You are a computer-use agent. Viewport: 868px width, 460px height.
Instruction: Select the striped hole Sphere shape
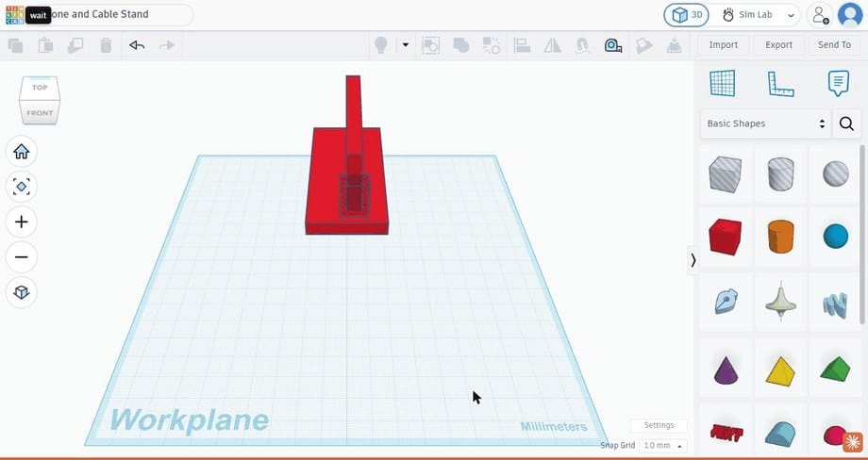click(835, 173)
